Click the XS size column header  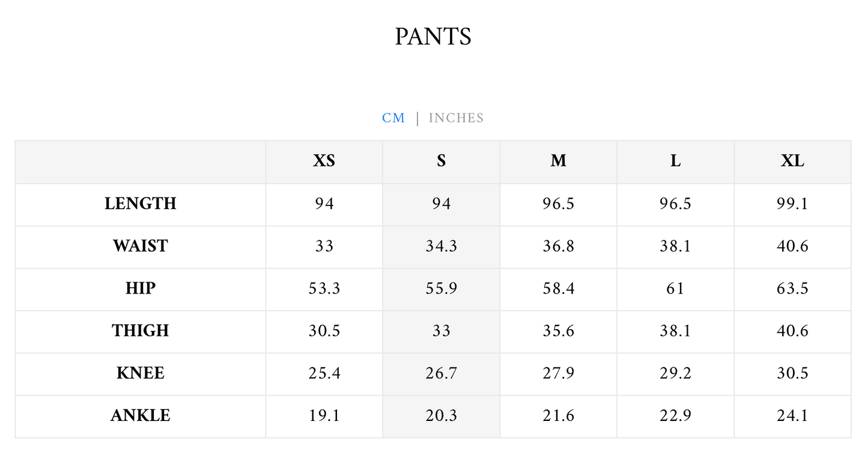(324, 161)
